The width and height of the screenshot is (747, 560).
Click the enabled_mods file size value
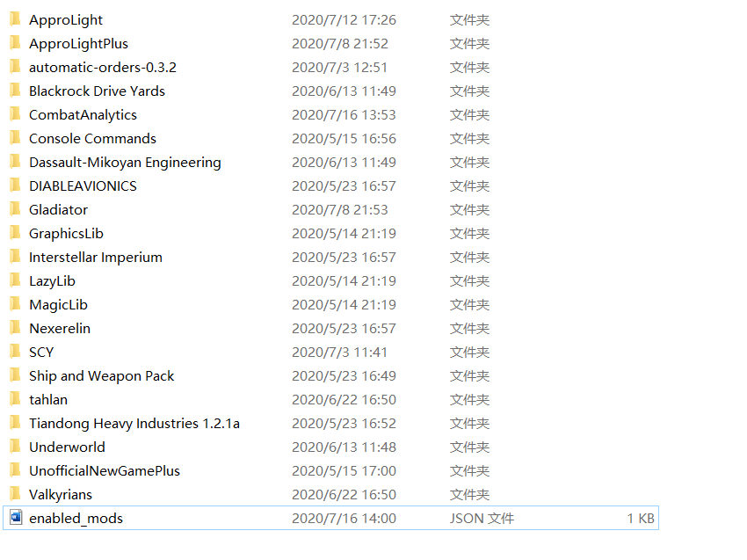639,518
